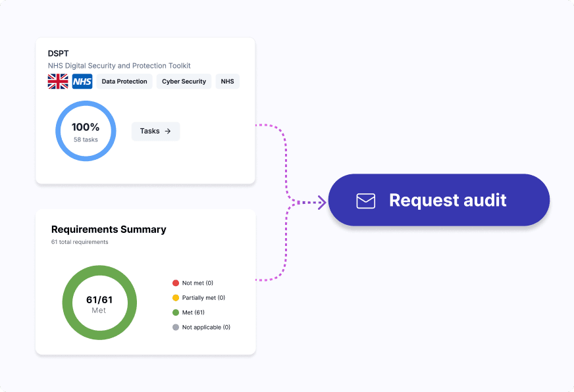Click NHS Digital Security and Protection Toolkit subtitle
574x392 pixels.
(119, 66)
